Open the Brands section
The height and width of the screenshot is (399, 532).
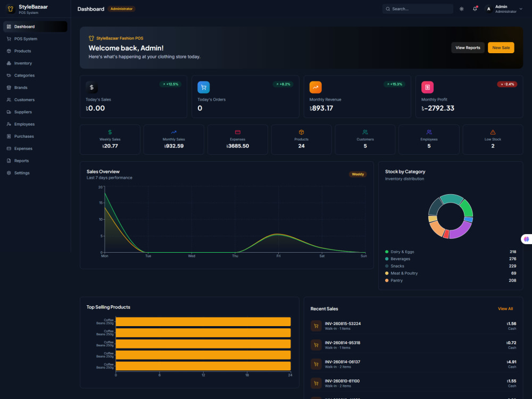pos(35,88)
